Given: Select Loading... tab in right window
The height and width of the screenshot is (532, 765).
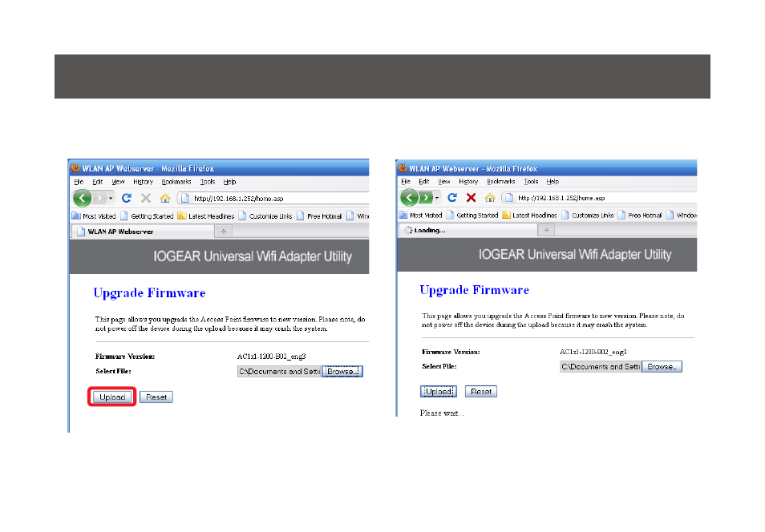Looking at the screenshot, I should tap(467, 230).
